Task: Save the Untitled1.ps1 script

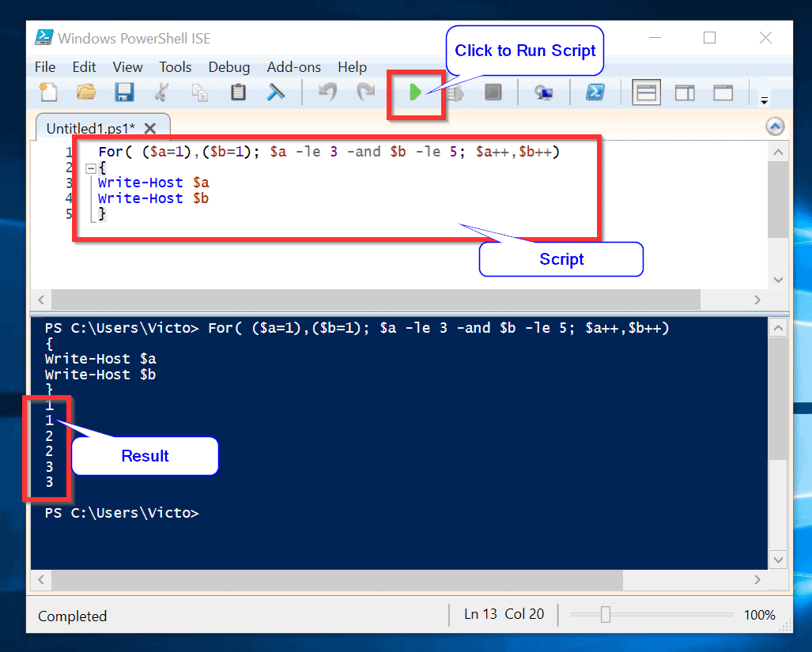Action: (x=124, y=92)
